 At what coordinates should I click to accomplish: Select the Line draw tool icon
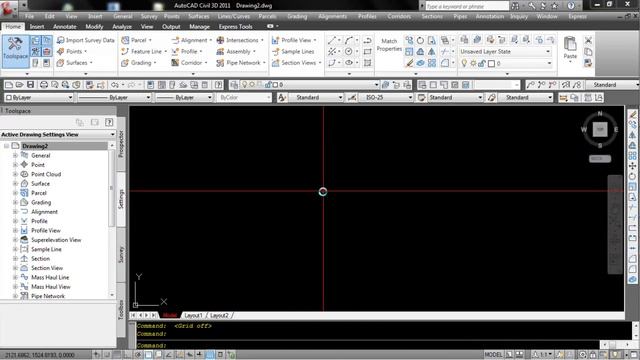pyautogui.click(x=331, y=40)
